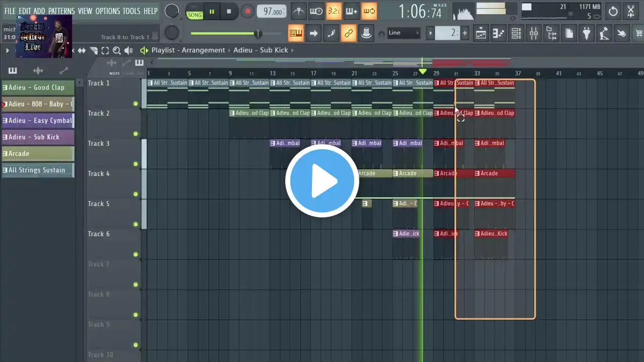Screen dimensions: 644x362
Task: Open the Adieu - Sub Kick pattern dropdown
Action: coord(261,50)
